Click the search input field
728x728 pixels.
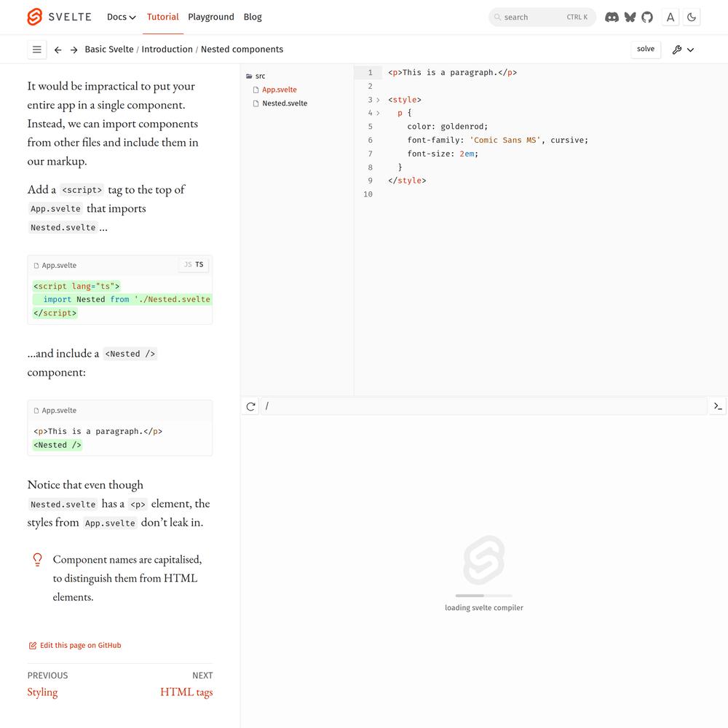pyautogui.click(x=542, y=17)
